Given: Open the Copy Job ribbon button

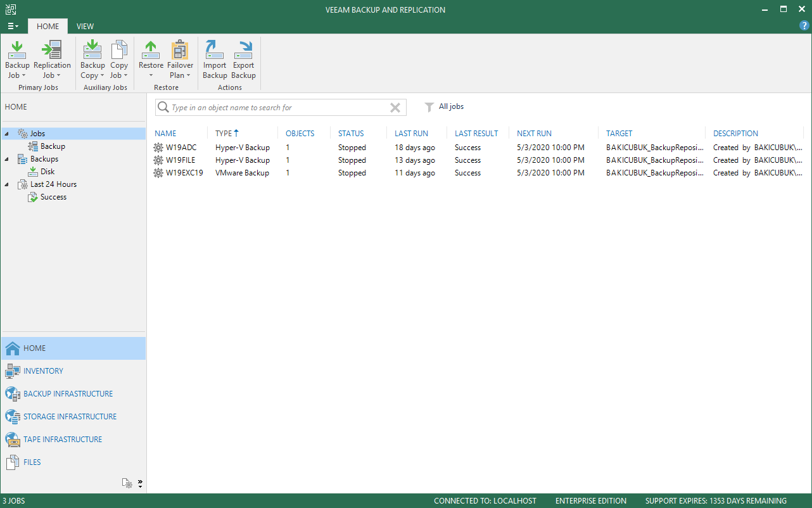Looking at the screenshot, I should click(x=119, y=60).
